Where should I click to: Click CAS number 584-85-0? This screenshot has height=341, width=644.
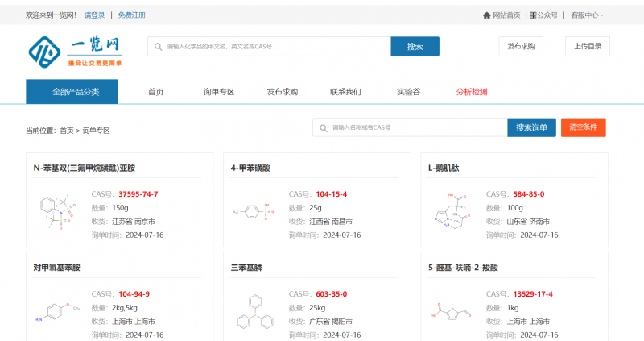(529, 194)
